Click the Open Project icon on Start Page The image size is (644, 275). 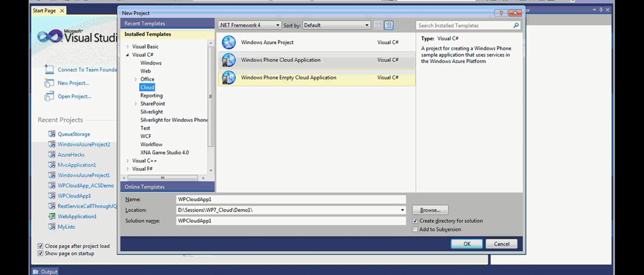49,97
